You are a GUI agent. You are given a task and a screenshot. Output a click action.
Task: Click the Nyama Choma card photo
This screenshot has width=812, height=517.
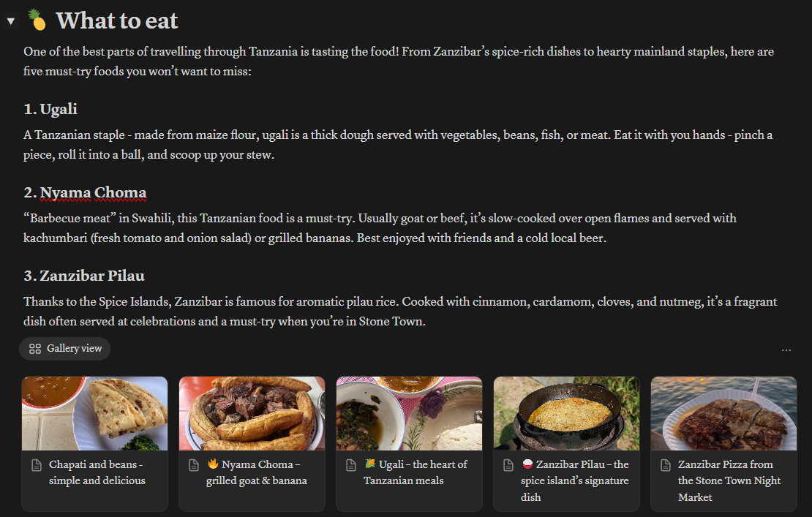[252, 412]
